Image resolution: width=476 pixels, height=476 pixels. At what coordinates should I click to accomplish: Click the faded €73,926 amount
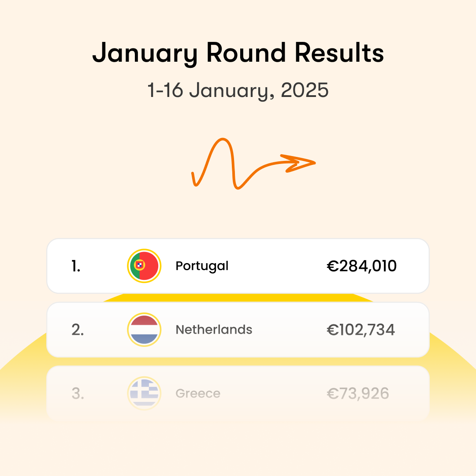tap(357, 393)
